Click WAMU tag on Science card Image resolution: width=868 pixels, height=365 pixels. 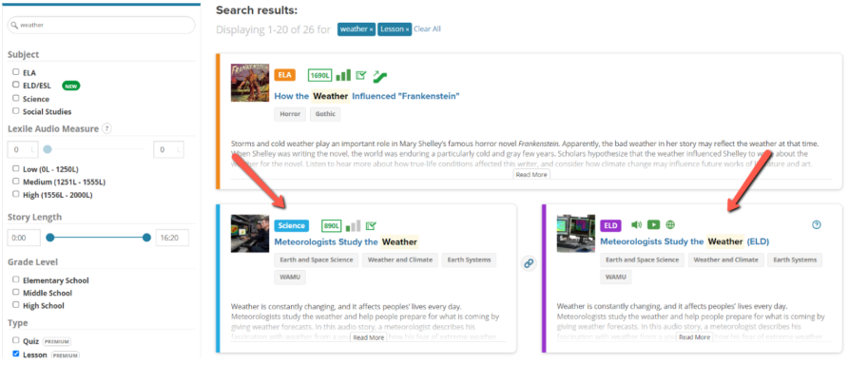pyautogui.click(x=290, y=278)
